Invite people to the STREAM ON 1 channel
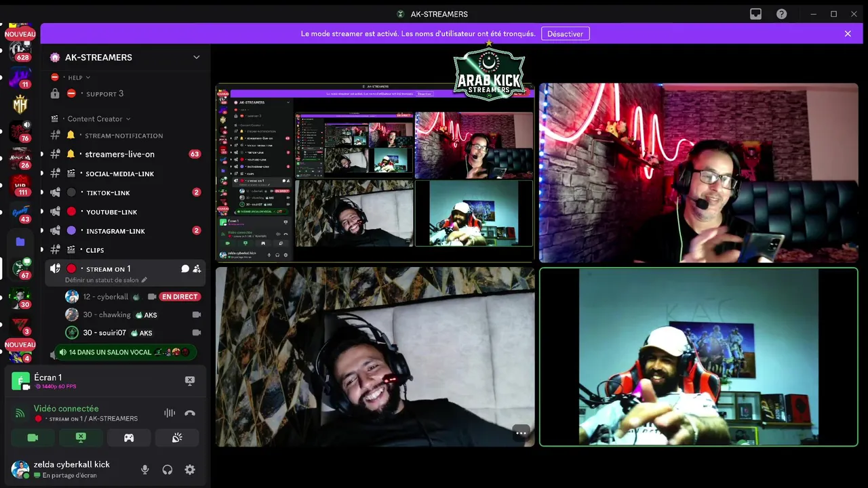This screenshot has height=488, width=868. (x=197, y=269)
